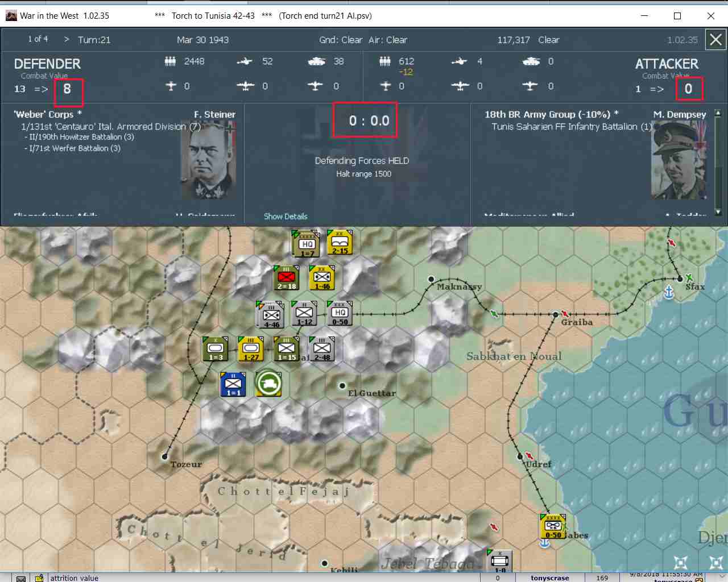
Task: Close the combat report panel
Action: click(x=715, y=40)
